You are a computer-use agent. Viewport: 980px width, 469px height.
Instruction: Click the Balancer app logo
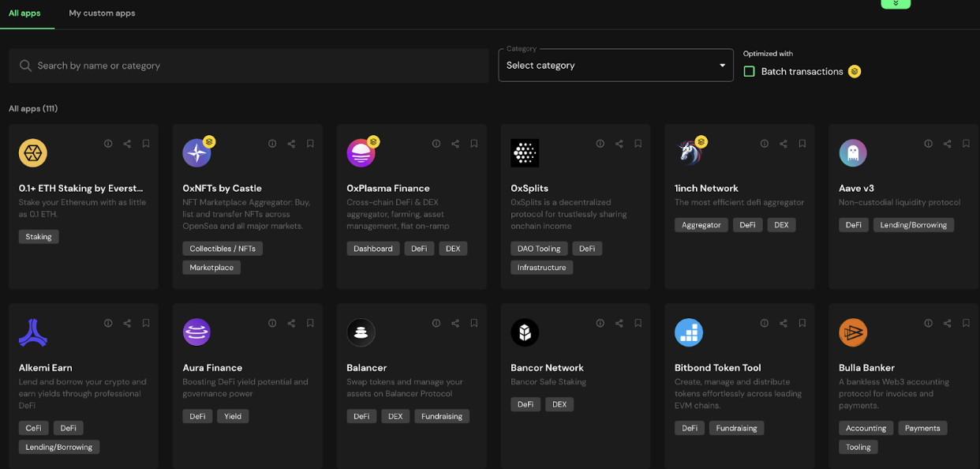point(361,332)
